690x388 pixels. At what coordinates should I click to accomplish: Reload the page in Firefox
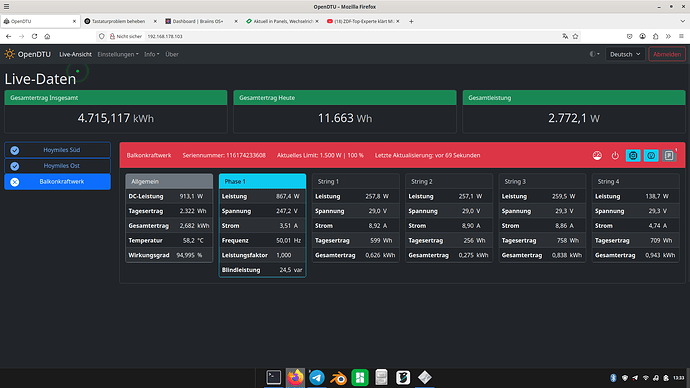34,37
